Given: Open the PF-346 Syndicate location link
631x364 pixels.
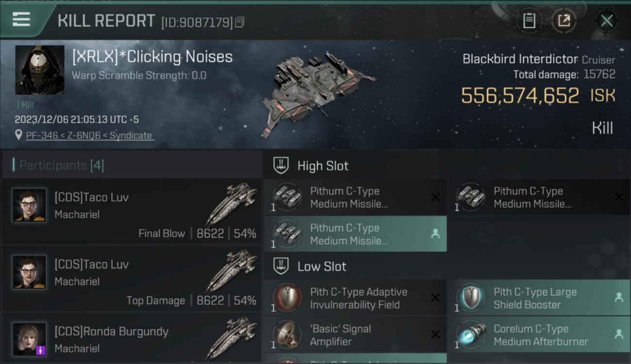Looking at the screenshot, I should [89, 135].
